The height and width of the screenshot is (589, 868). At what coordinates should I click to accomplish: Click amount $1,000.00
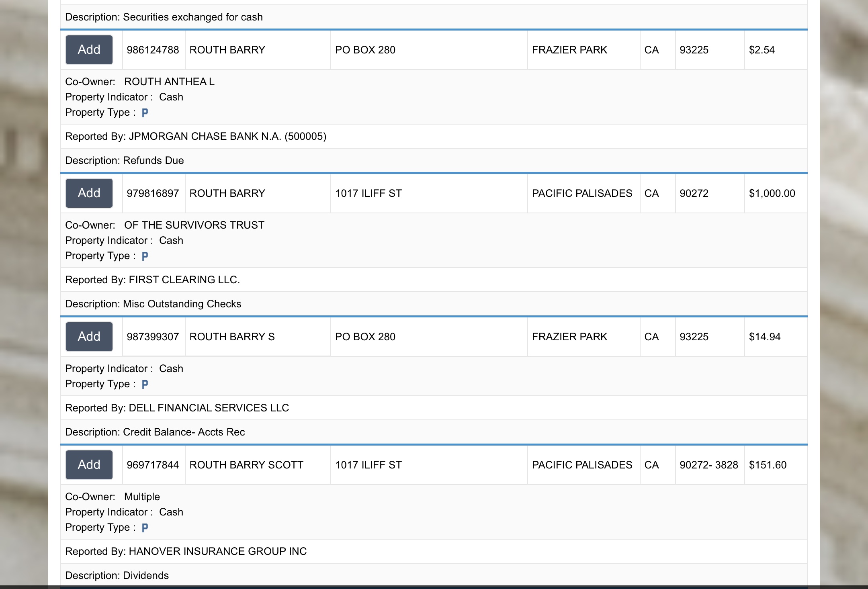(x=772, y=193)
